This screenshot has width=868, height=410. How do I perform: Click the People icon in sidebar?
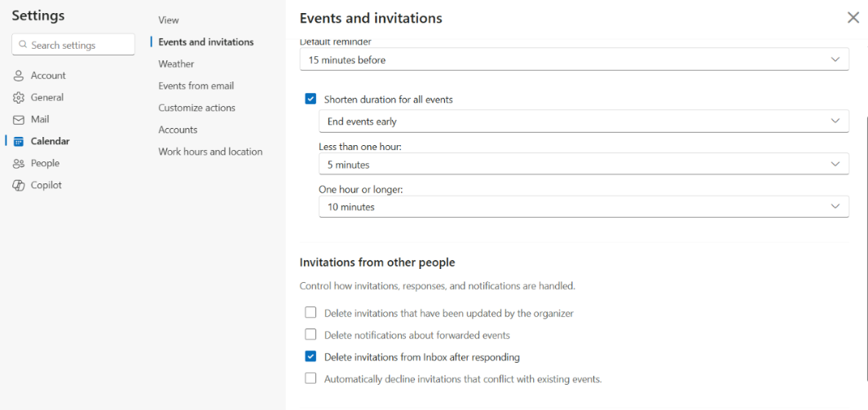click(19, 164)
